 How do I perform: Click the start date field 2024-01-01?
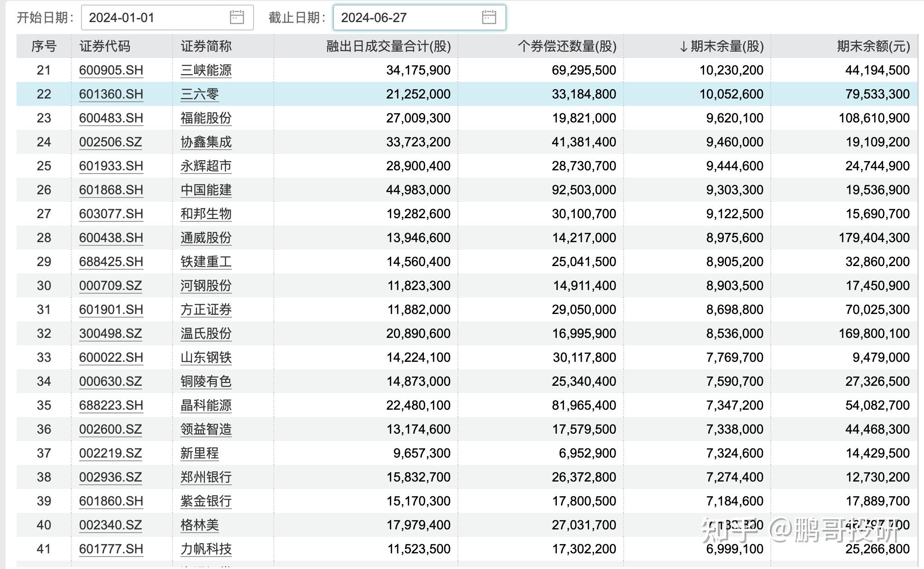pos(167,17)
